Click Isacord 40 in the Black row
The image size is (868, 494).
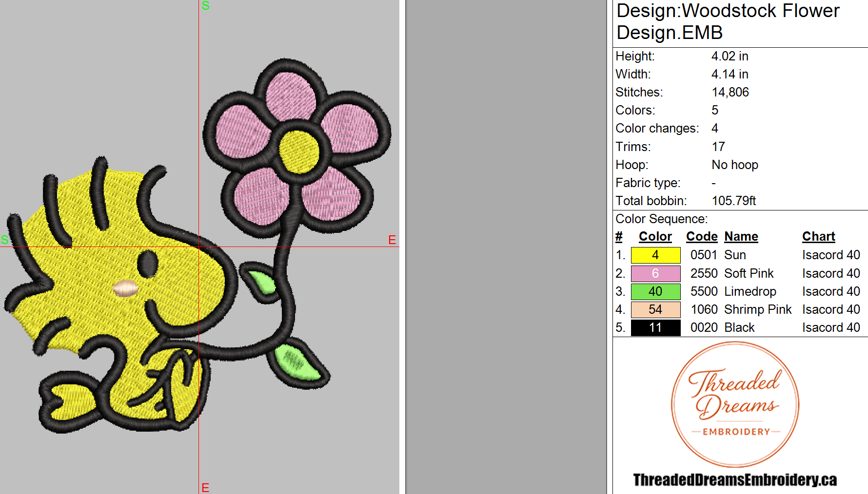831,327
